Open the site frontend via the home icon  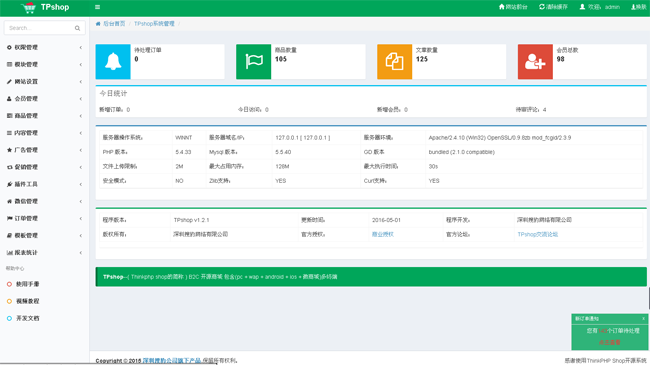502,7
